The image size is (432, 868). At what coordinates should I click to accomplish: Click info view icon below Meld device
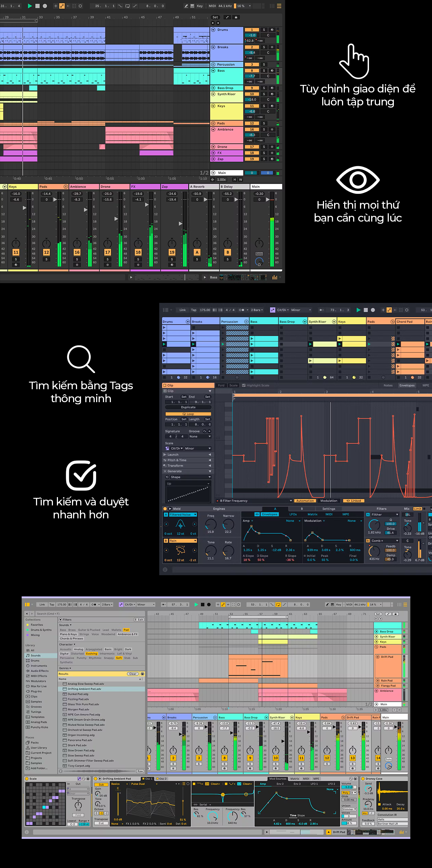point(165,569)
